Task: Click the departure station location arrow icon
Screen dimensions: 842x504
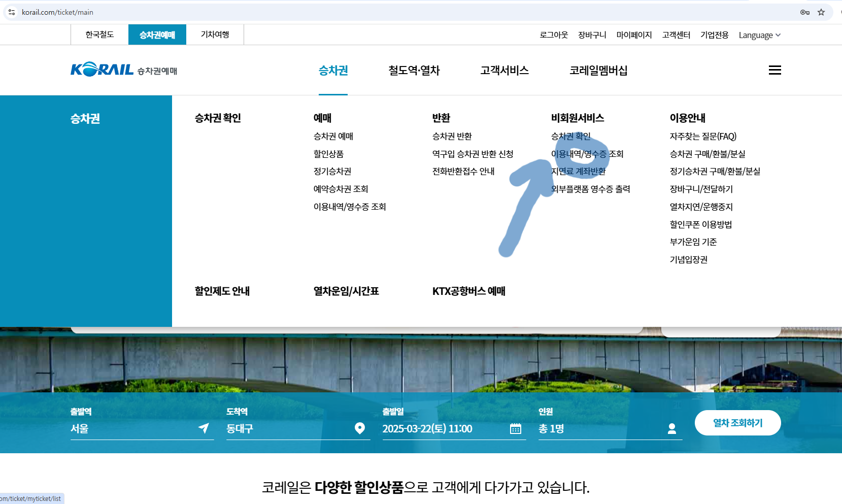Action: [204, 428]
